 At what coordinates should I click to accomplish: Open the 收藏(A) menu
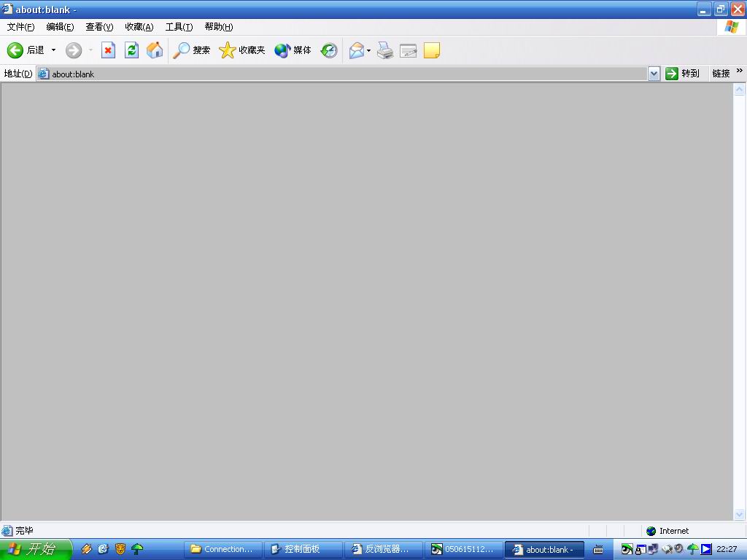point(139,27)
